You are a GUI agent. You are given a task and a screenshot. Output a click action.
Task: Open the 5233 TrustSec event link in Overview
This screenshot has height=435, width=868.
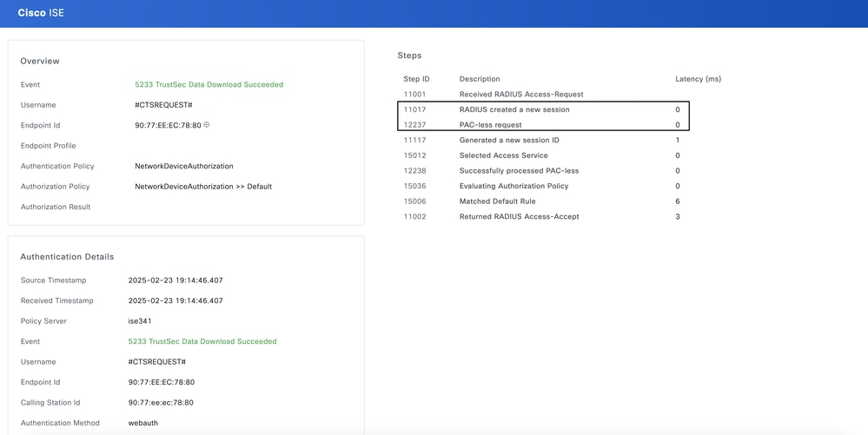tap(209, 85)
